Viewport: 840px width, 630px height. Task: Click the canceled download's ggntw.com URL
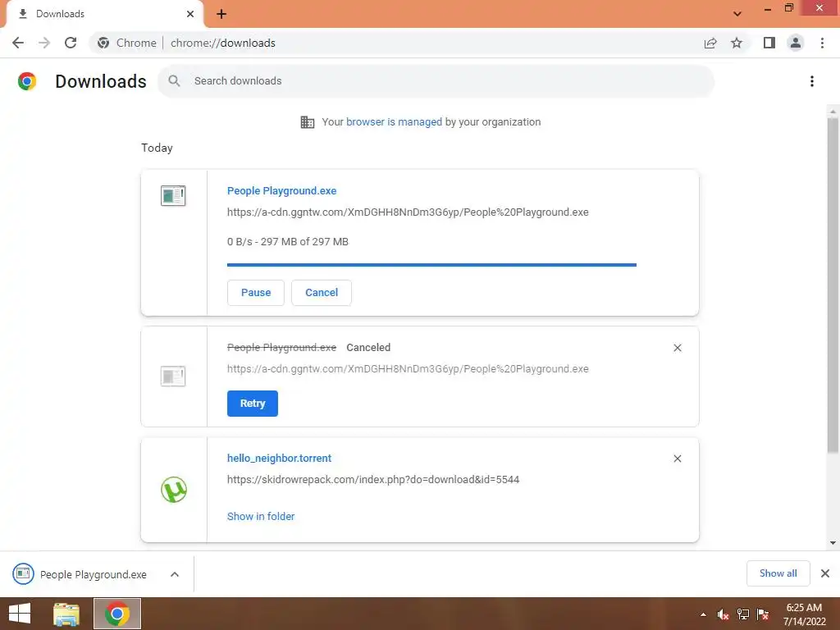pyautogui.click(x=408, y=369)
